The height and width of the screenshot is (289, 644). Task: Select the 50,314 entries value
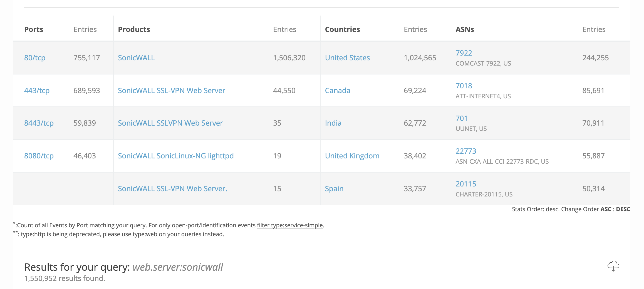coord(594,189)
